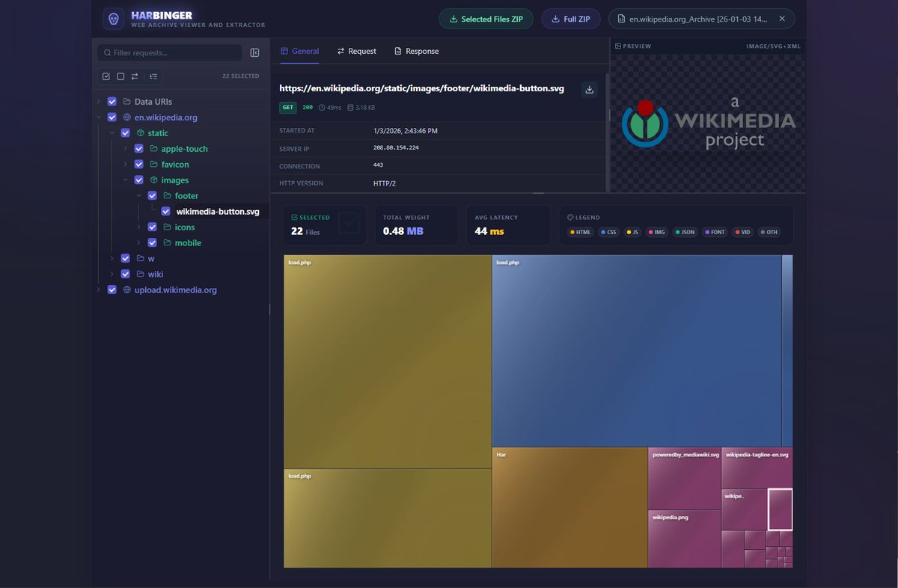898x588 pixels.
Task: Expand the Data URIs tree node
Action: pyautogui.click(x=98, y=102)
